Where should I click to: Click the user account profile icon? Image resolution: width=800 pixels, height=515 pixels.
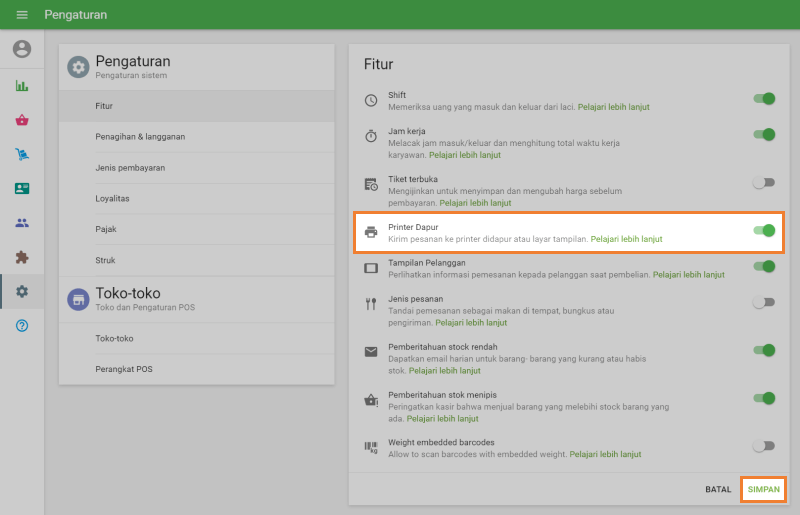point(22,49)
